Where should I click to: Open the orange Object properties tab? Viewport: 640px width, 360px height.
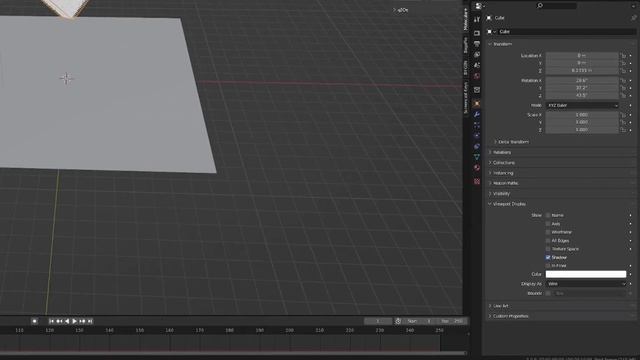[x=477, y=104]
